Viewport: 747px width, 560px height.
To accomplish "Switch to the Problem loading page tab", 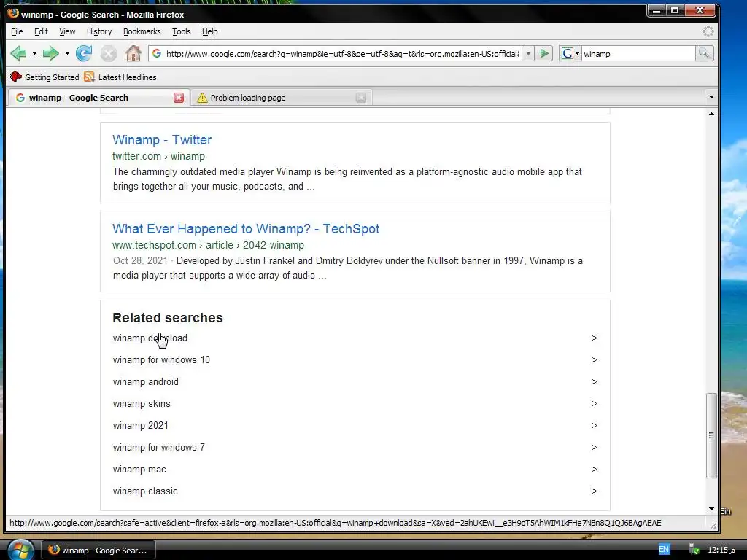I will (281, 98).
